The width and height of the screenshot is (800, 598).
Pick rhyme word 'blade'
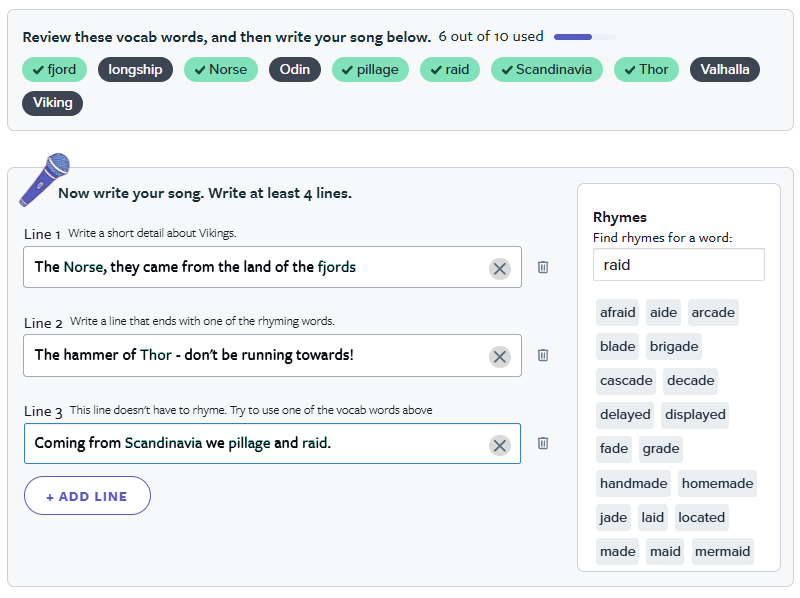[x=617, y=346]
